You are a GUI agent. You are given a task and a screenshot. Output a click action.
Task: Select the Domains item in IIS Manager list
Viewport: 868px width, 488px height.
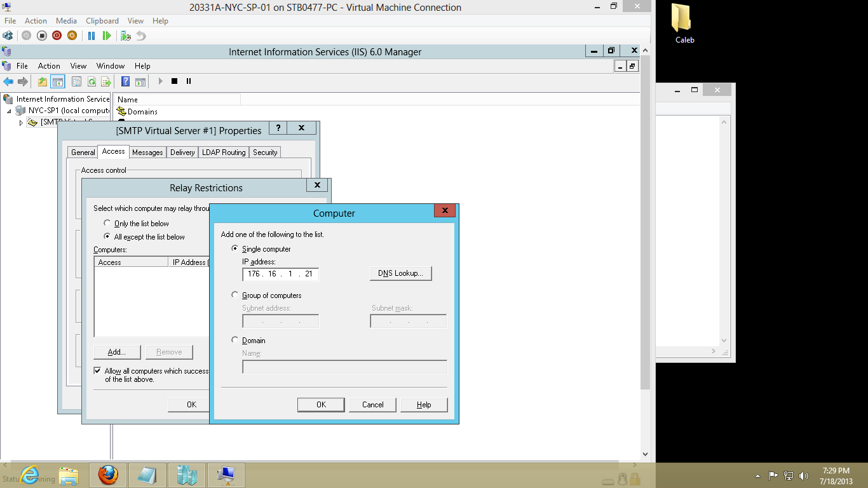pyautogui.click(x=137, y=112)
